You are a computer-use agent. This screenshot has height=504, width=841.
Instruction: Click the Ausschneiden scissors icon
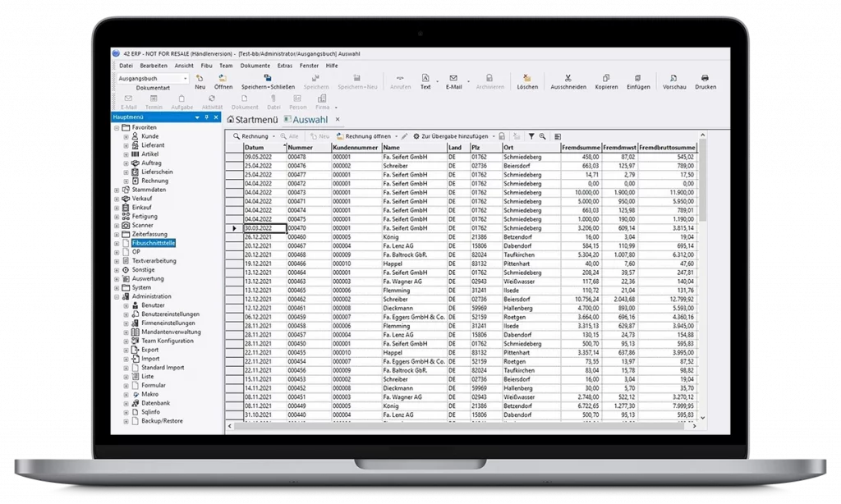pyautogui.click(x=568, y=78)
